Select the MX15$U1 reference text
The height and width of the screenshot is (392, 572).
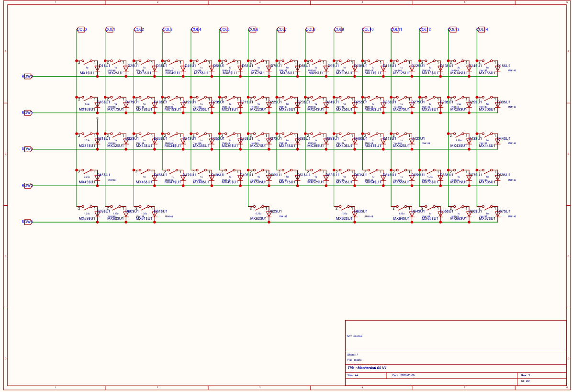pyautogui.click(x=487, y=73)
